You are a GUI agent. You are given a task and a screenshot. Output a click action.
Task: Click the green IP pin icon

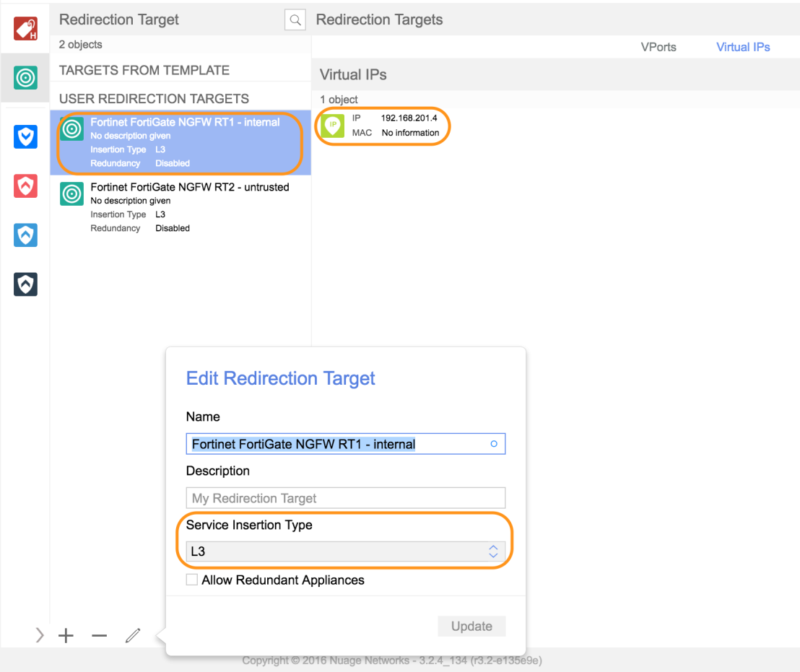333,126
